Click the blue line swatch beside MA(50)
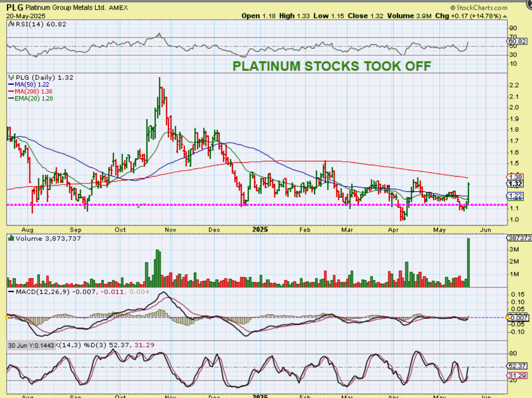 pyautogui.click(x=11, y=85)
